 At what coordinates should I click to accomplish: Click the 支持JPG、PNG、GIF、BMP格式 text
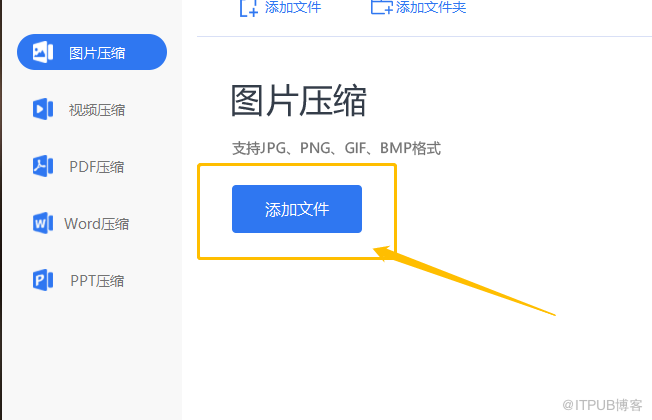click(336, 148)
